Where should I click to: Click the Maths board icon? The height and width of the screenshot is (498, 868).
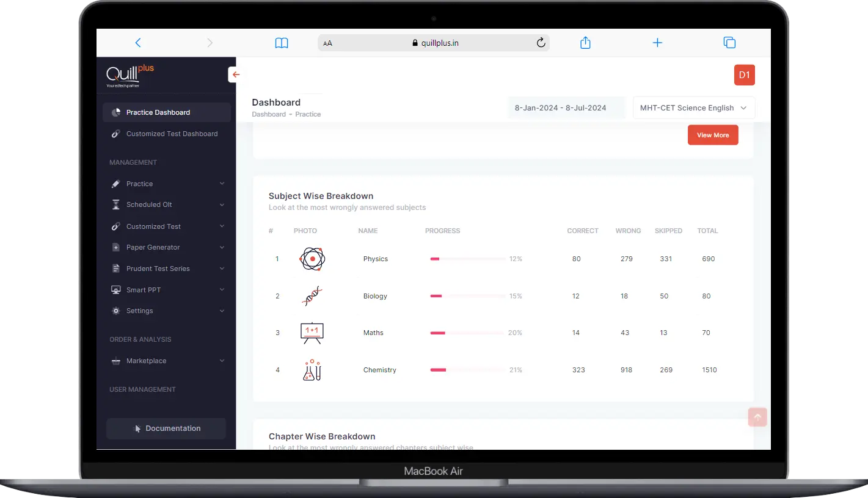(312, 333)
